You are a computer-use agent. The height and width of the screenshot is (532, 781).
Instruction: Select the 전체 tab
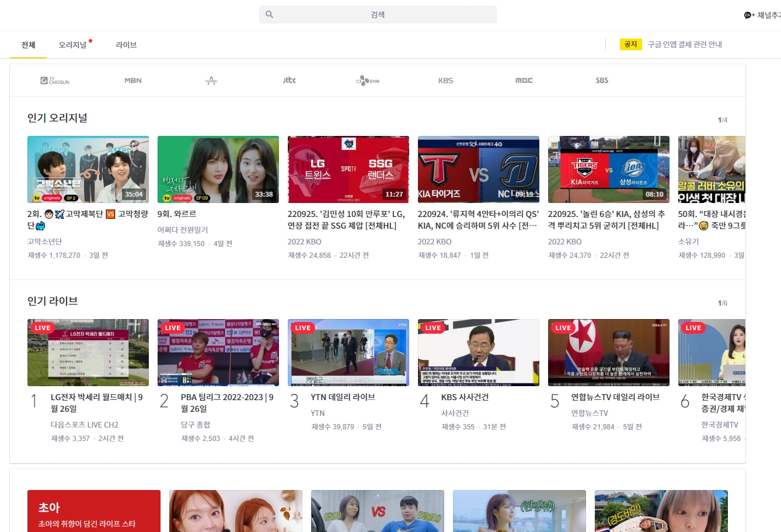click(28, 44)
